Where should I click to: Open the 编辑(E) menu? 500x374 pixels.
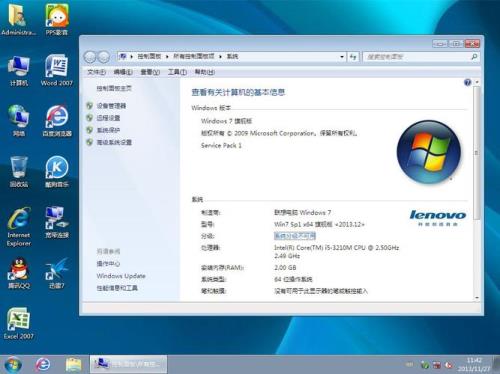point(123,72)
